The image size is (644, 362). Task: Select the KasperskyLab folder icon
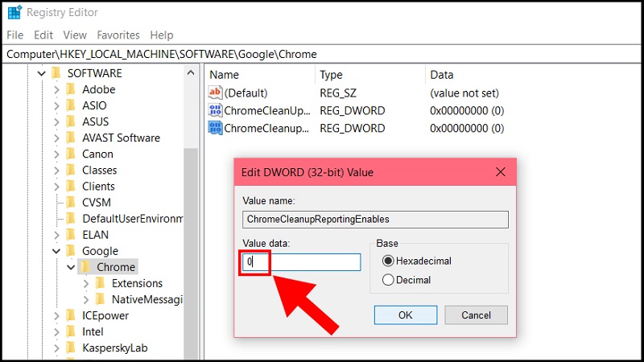71,348
